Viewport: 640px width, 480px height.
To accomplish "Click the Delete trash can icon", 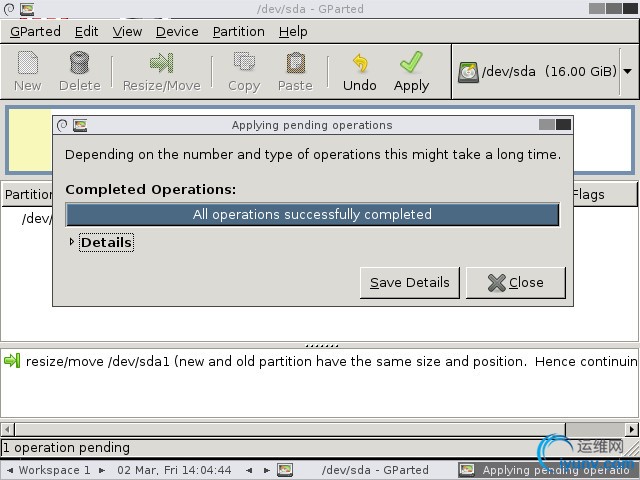I will (x=80, y=63).
